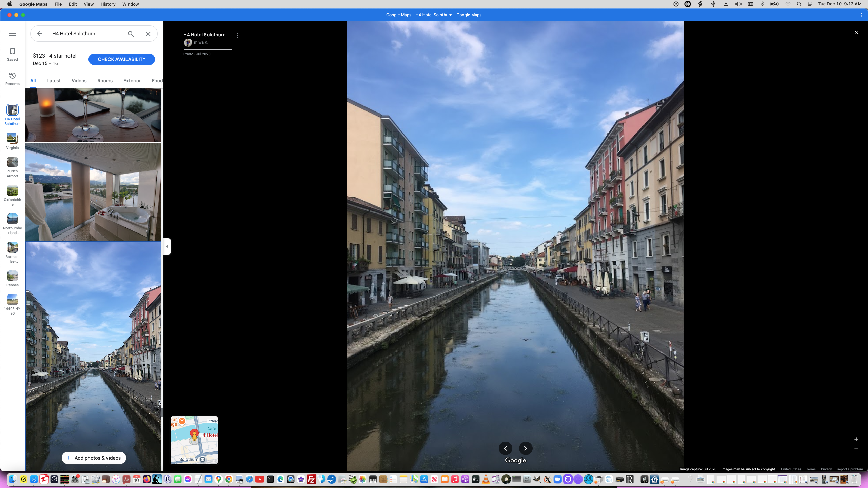Open photo options three-dot menu
This screenshot has width=868, height=488.
pos(237,35)
